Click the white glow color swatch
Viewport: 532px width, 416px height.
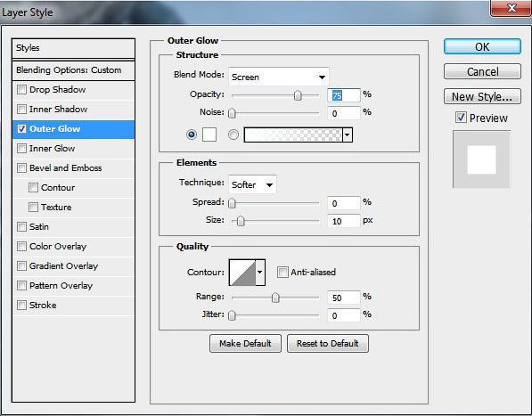pyautogui.click(x=209, y=135)
